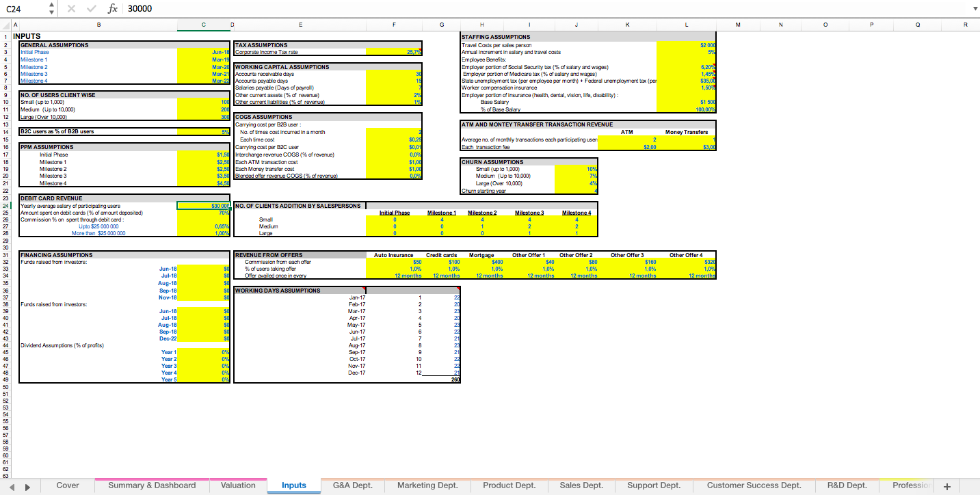Select the $2 000 travel cost value
Image resolution: width=980 pixels, height=495 pixels.
tap(686, 44)
